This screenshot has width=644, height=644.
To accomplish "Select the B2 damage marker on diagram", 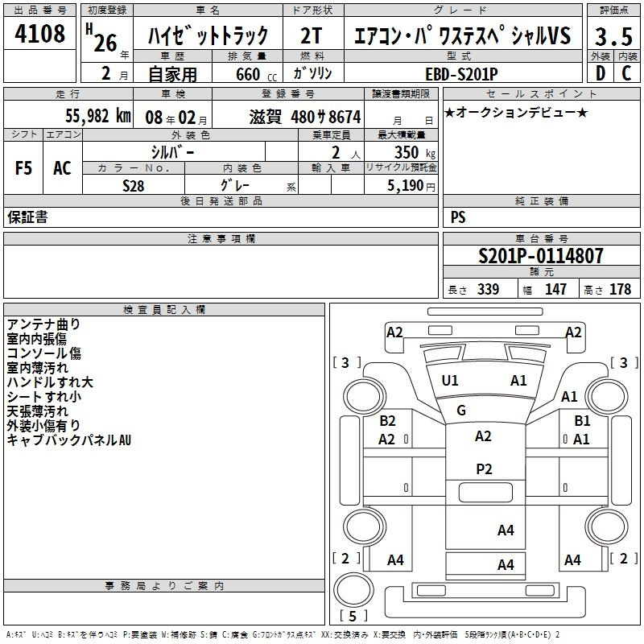I will 387,420.
